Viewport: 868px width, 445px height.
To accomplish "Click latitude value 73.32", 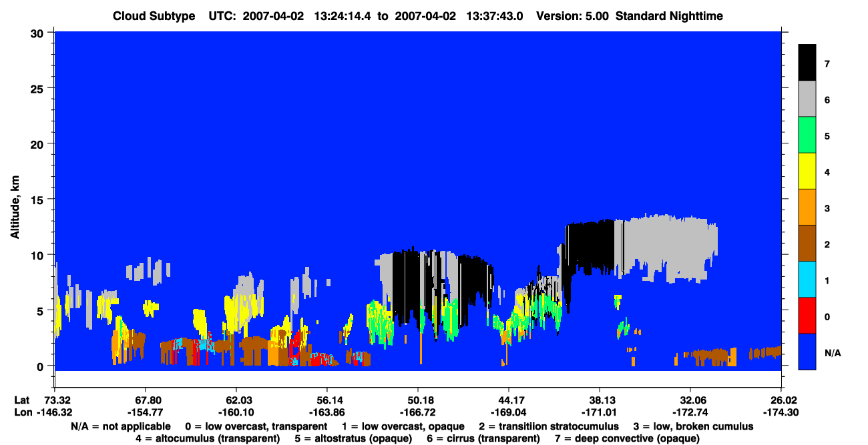I will 57,400.
